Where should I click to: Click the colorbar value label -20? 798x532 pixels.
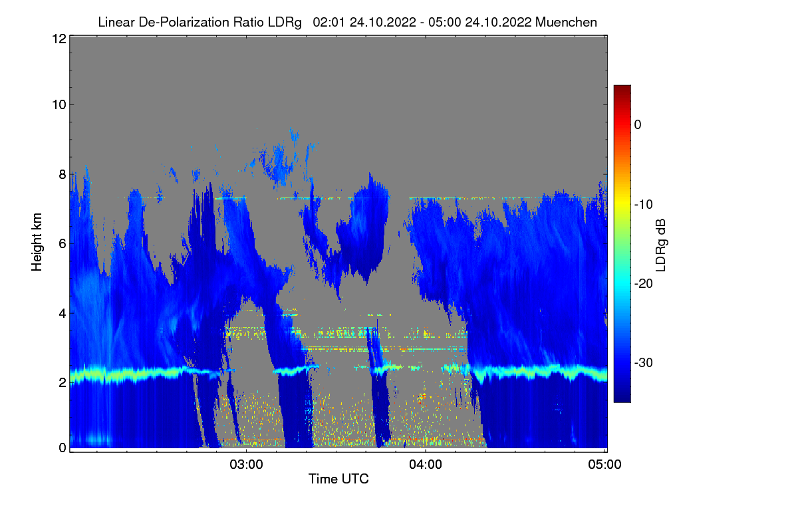pos(642,283)
